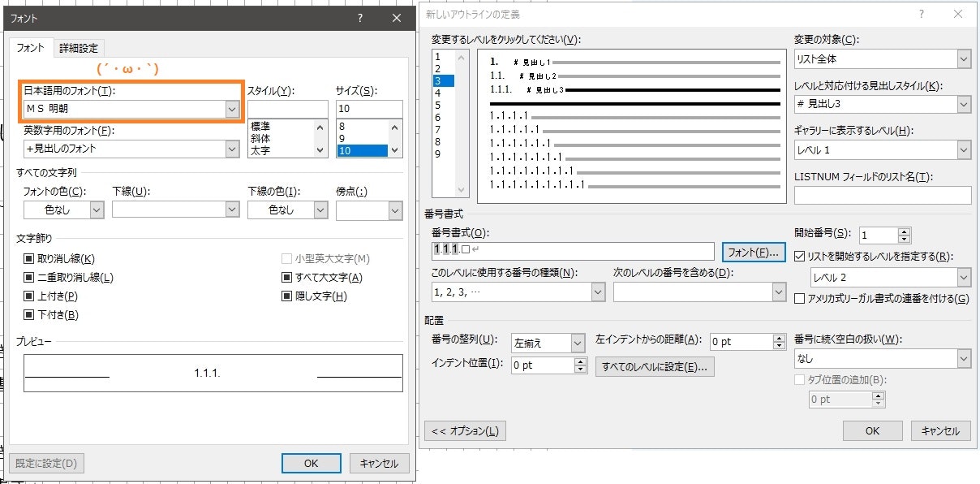Click the 番号書式 input field
This screenshot has width=980, height=484.
click(573, 251)
